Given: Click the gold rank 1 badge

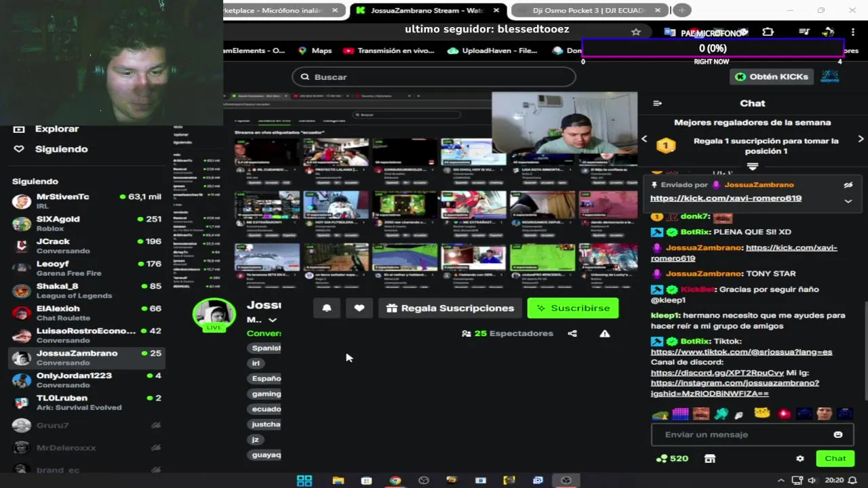Looking at the screenshot, I should 666,145.
